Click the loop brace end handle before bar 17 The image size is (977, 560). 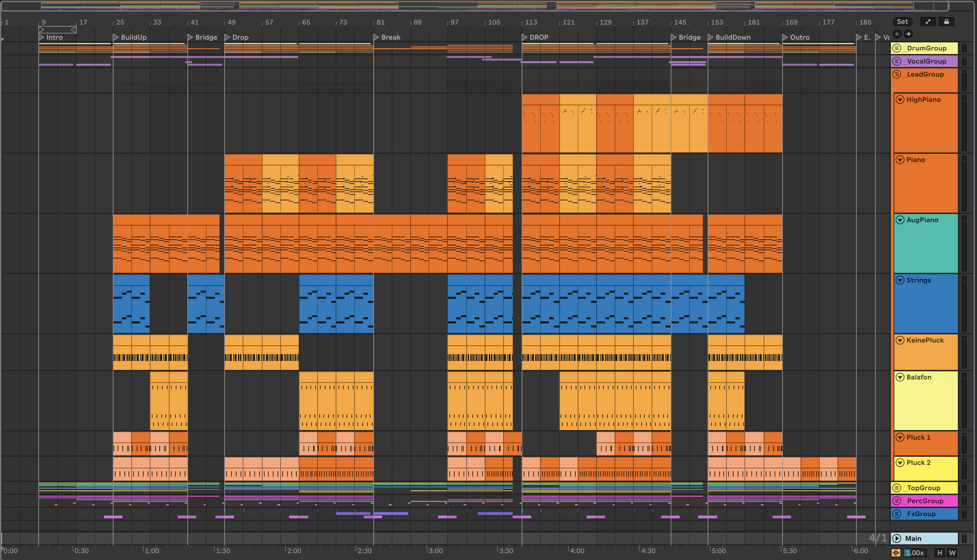point(73,30)
